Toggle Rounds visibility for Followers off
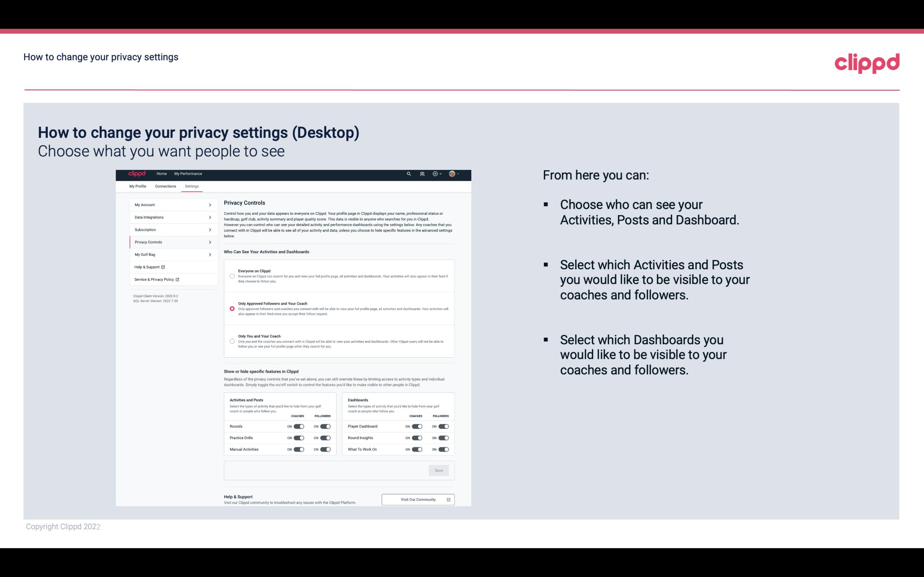 coord(326,426)
